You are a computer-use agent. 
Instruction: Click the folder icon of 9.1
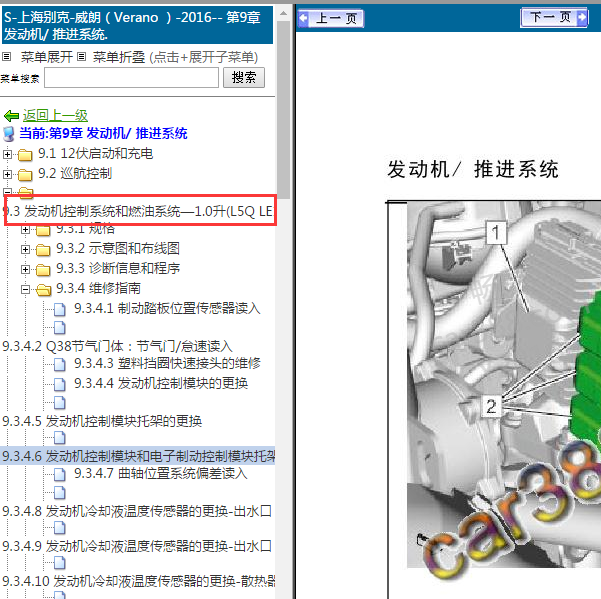25,155
